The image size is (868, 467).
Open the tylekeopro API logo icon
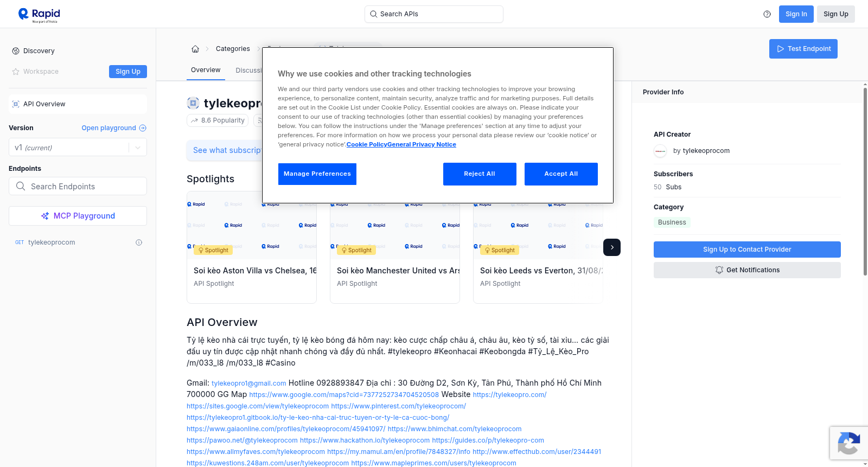coord(193,103)
